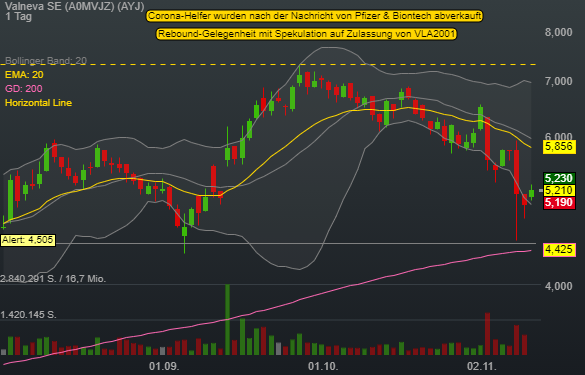585x375 pixels.
Task: Click the 'Alert: 4,505' label
Action: pos(28,240)
